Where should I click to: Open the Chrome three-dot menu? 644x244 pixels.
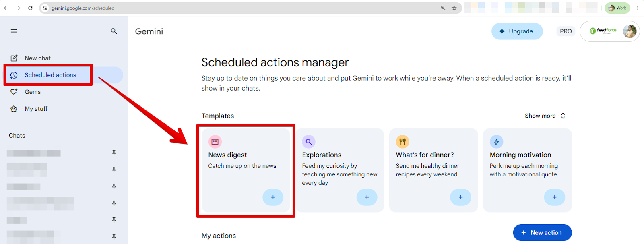coord(638,8)
